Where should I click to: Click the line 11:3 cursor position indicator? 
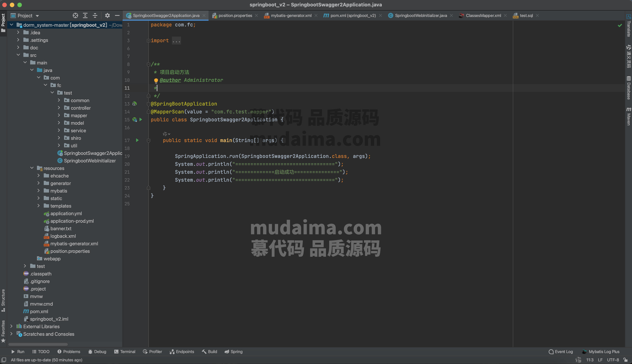pos(590,360)
